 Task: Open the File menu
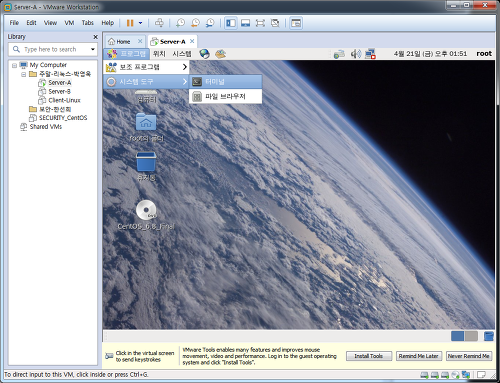tap(14, 23)
